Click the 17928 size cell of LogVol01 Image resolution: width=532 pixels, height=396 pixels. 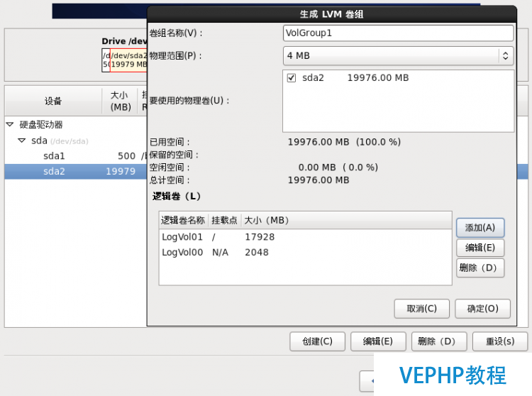[x=260, y=237]
